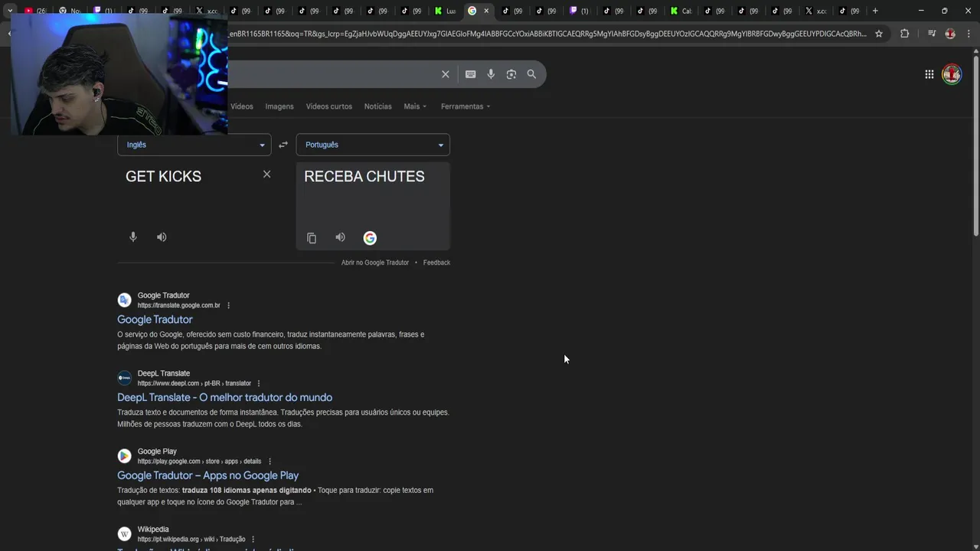Open the on-screen keyboard input tool
This screenshot has height=551, width=980.
pos(470,74)
